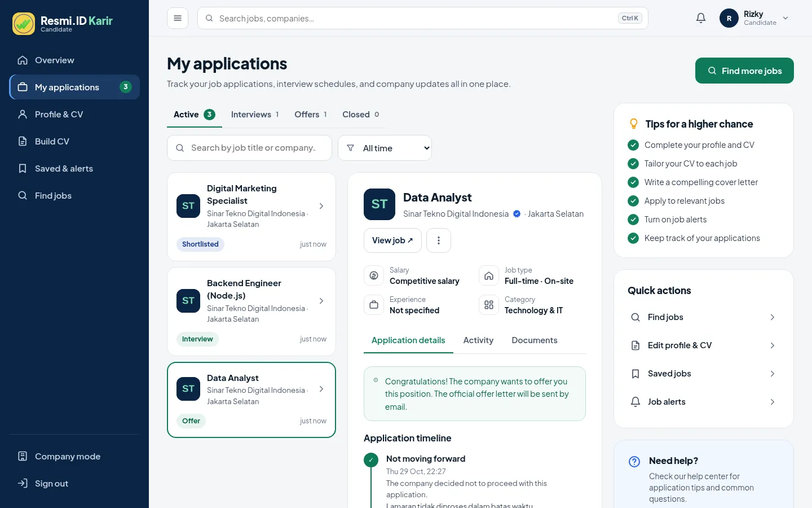Click the lightbulb icon in Tips card

coord(634,124)
